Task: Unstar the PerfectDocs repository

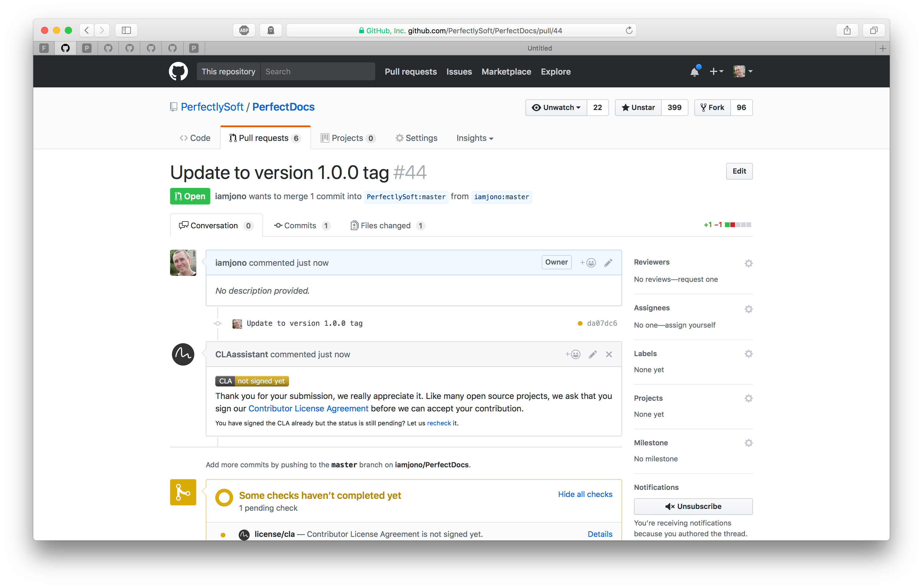Action: 638,107
